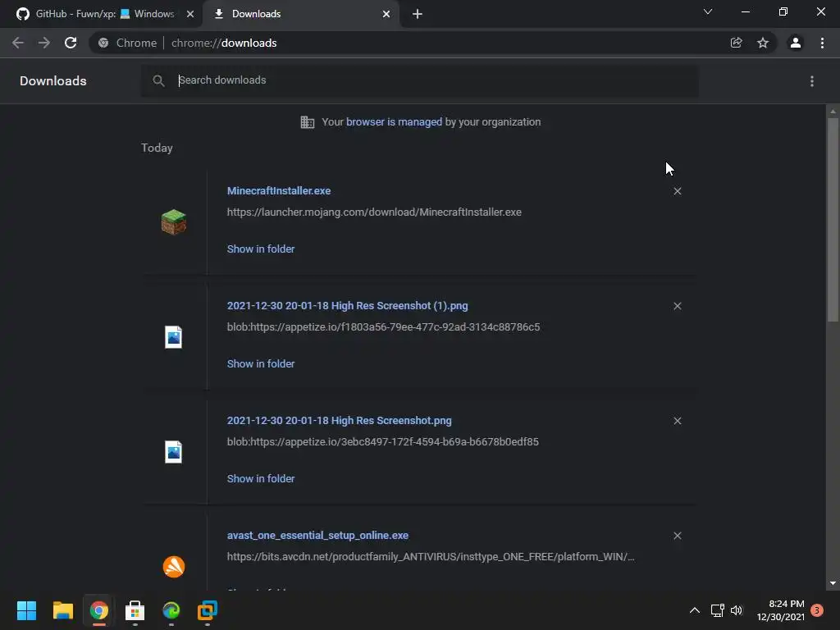Open the Windows Start menu
This screenshot has width=840, height=630.
click(26, 610)
